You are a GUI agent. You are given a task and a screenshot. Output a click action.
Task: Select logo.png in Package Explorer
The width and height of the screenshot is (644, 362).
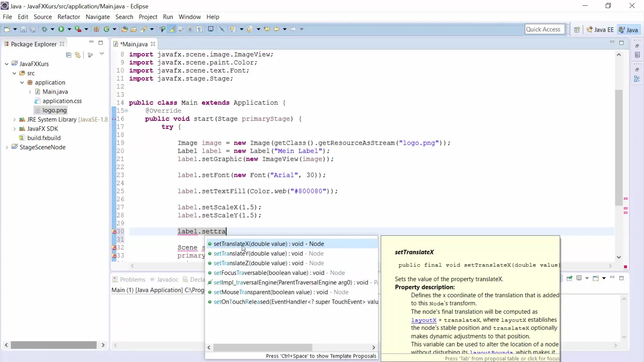pos(50,110)
